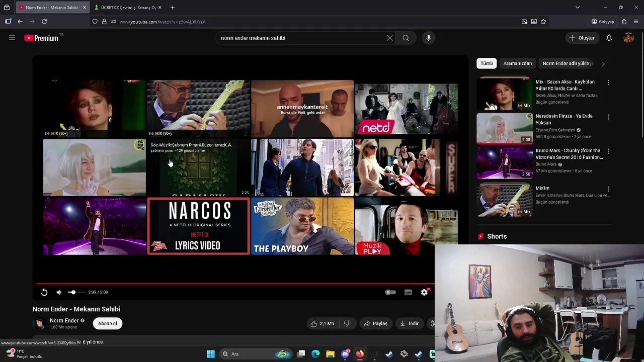
Task: Reload the page with the refresh icon
Action: [44, 22]
